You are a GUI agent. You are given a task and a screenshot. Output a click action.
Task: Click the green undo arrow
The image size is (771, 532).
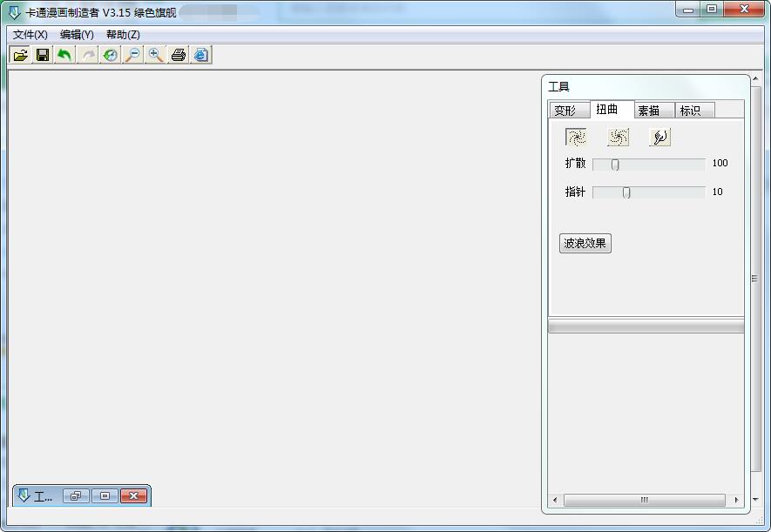click(x=65, y=55)
